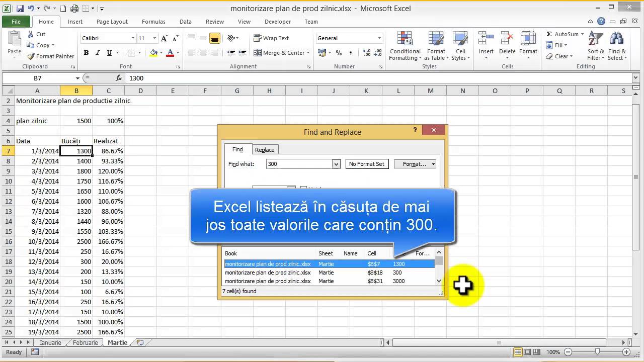Switch to the Replace tab in dialog

pyautogui.click(x=265, y=150)
